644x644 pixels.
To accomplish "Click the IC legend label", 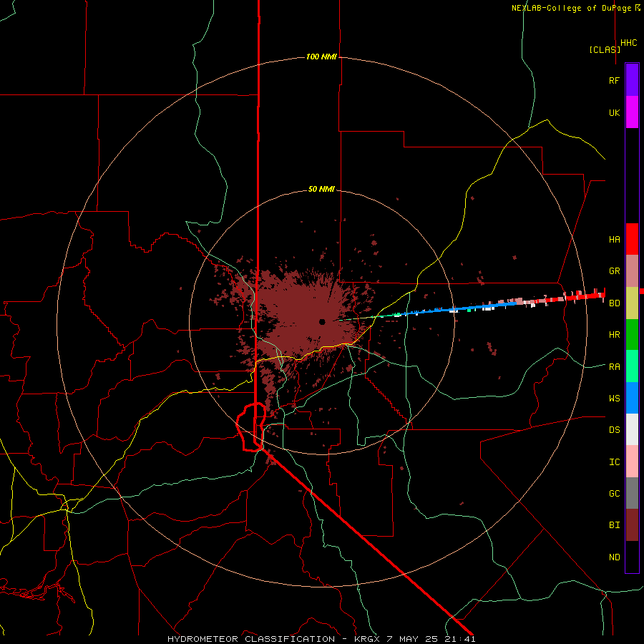I will (x=615, y=462).
